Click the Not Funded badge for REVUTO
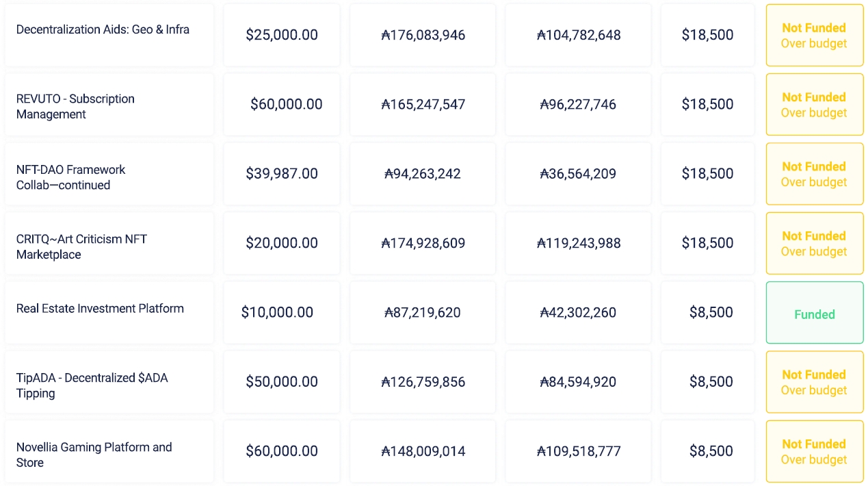This screenshot has width=868, height=486. (x=814, y=105)
